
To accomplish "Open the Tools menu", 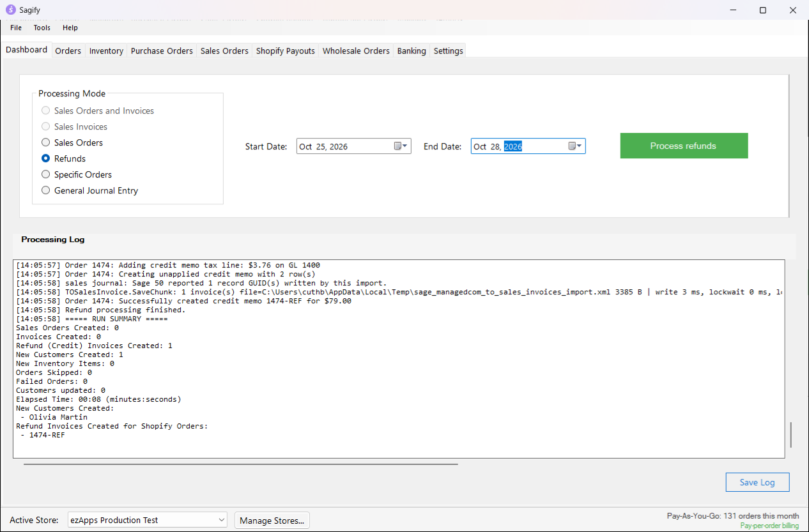I will [42, 27].
